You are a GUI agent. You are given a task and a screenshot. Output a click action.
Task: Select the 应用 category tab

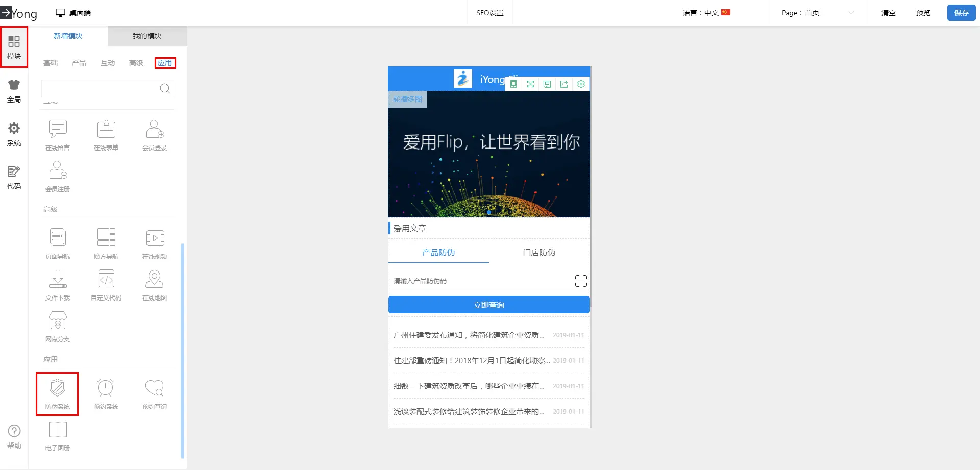click(x=165, y=63)
